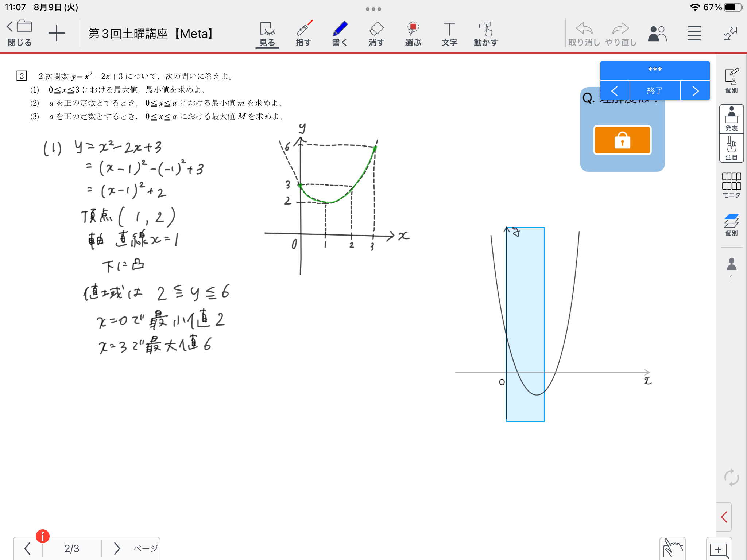747x560 pixels.
Task: Go to next page with arrow
Action: (117, 548)
